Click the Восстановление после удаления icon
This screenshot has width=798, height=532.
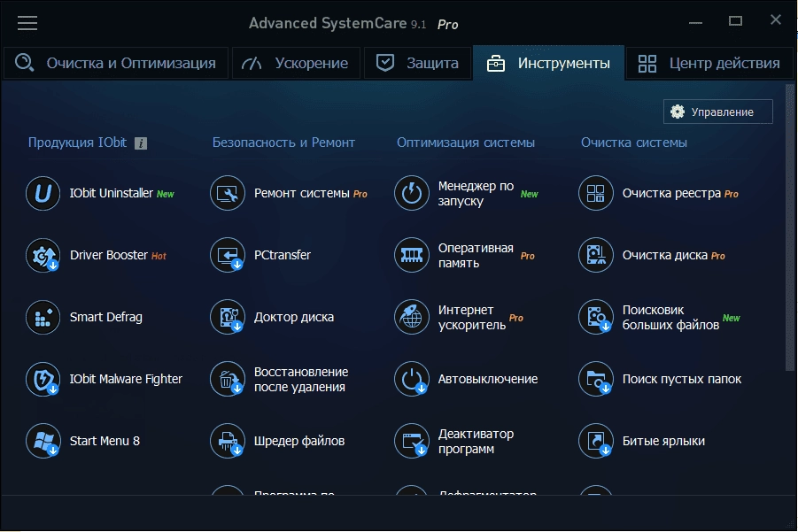[x=228, y=380]
